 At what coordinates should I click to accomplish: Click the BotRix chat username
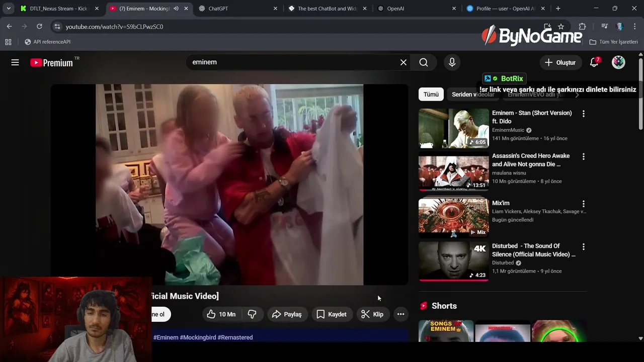[512, 78]
